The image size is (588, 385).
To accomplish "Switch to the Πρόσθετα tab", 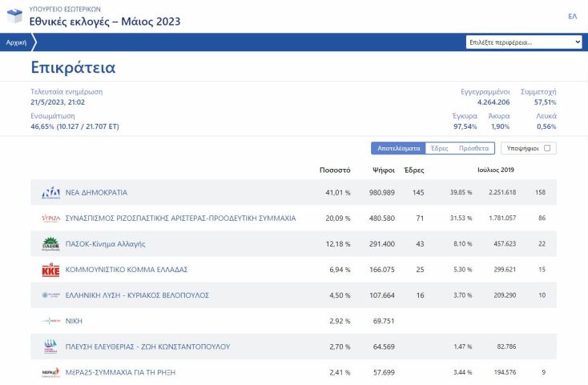I will point(473,148).
